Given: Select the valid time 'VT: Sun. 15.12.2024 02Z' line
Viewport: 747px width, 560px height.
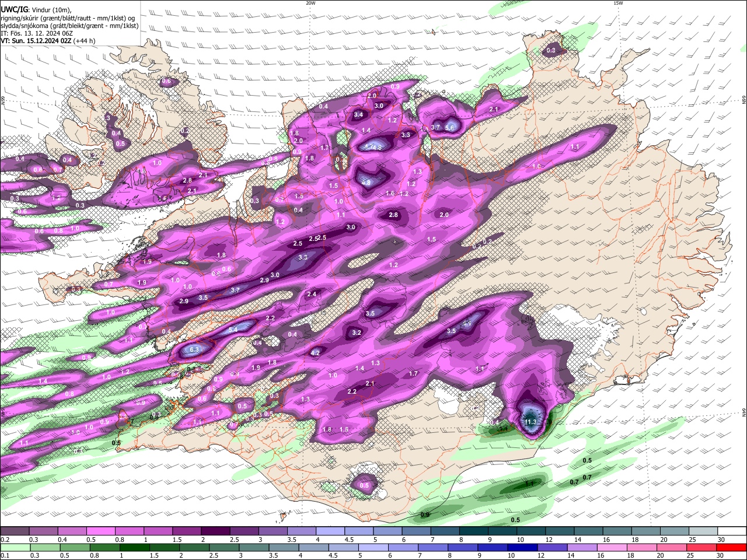Looking at the screenshot, I should (48, 41).
